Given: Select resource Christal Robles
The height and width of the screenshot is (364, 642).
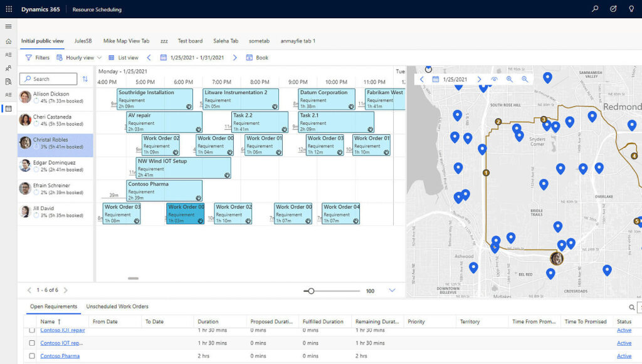Looking at the screenshot, I should pos(55,145).
